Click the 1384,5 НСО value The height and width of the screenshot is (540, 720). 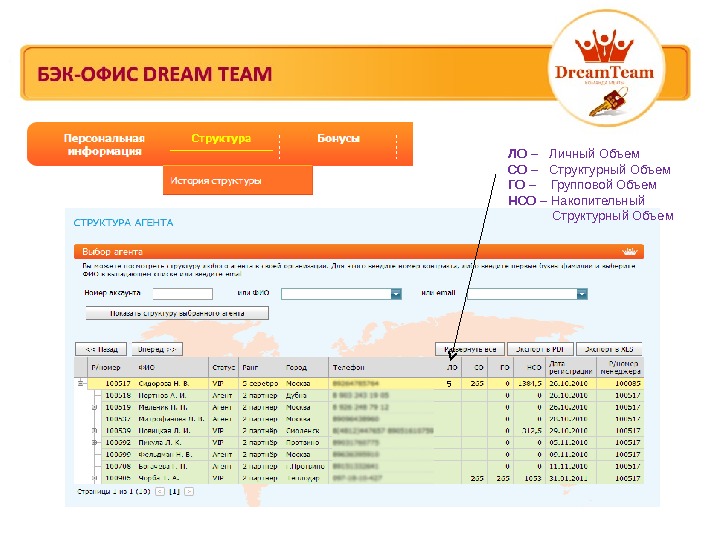(x=529, y=383)
